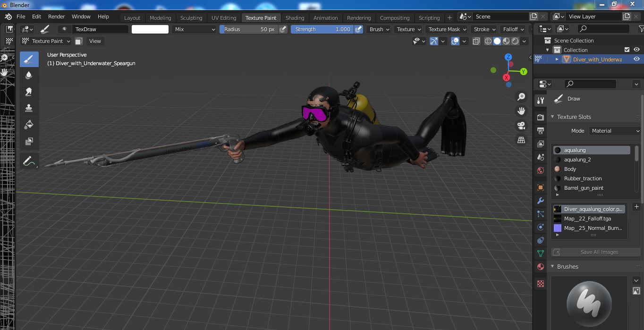Click the white brush color swatch

[x=150, y=29]
